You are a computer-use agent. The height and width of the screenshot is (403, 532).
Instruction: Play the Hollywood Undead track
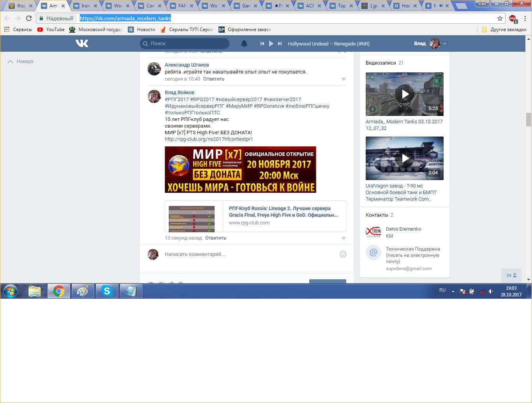pos(271,44)
